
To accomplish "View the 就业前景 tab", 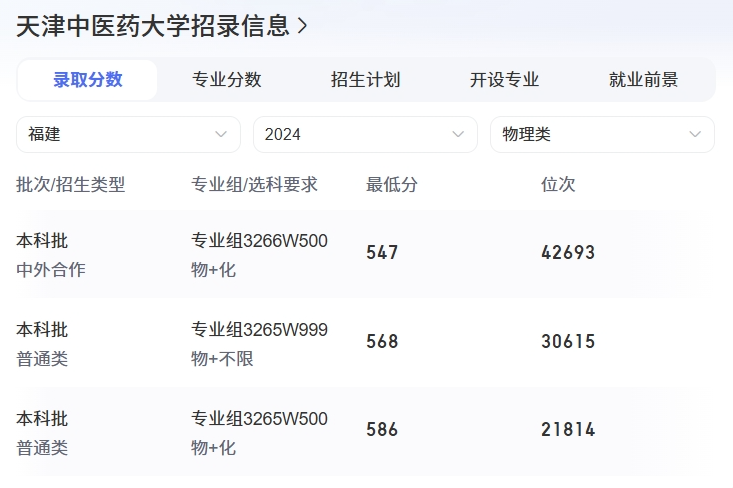I will tap(643, 80).
